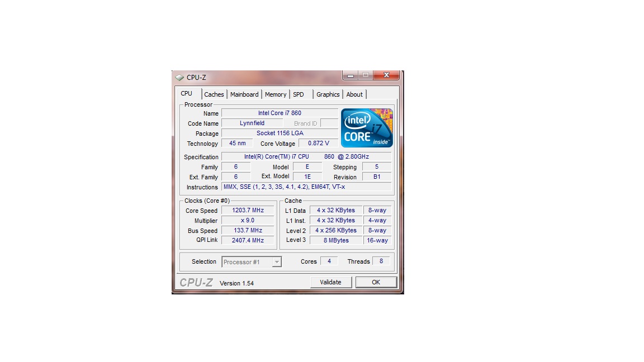Click the Core Voltage value 0.872 V
The image size is (644, 362).
[x=318, y=143]
